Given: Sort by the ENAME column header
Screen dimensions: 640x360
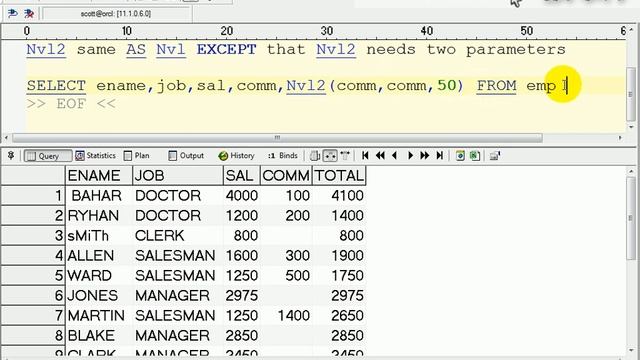Looking at the screenshot, I should point(99,176).
